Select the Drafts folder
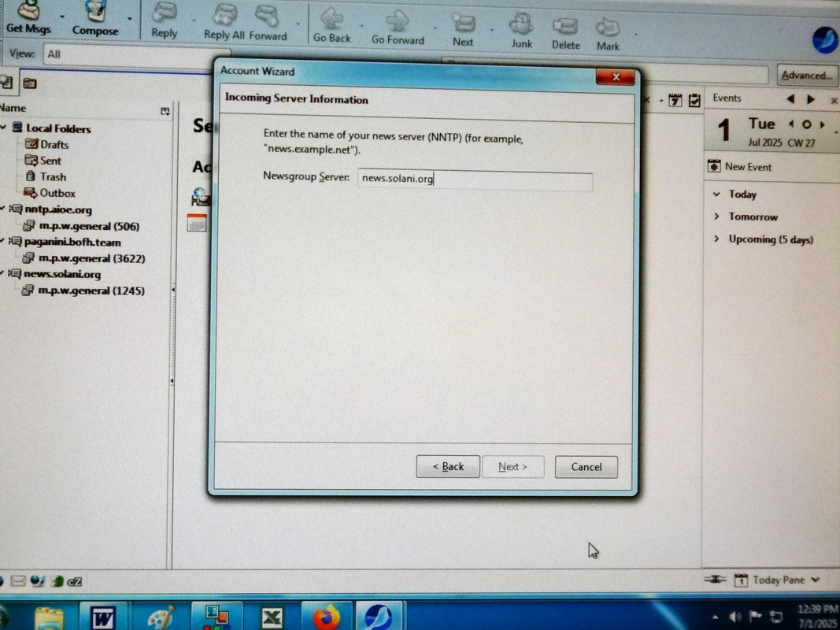Viewport: 840px width, 630px height. click(x=54, y=145)
